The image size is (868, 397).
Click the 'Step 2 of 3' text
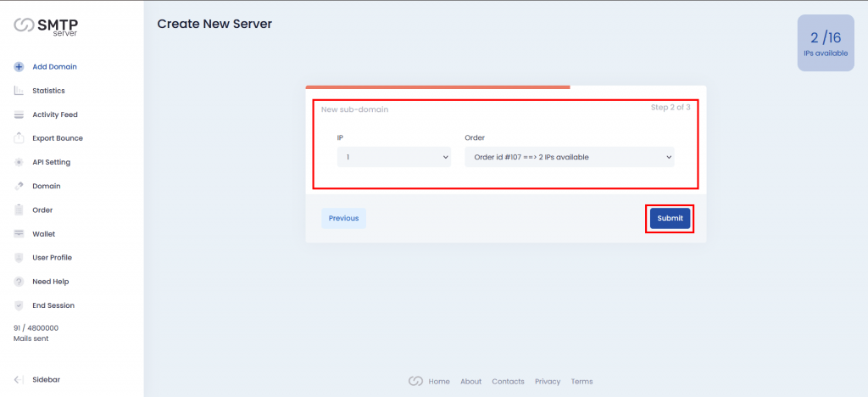(670, 108)
